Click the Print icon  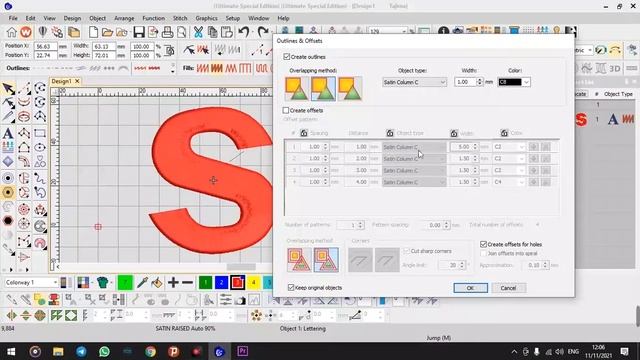tap(167, 32)
